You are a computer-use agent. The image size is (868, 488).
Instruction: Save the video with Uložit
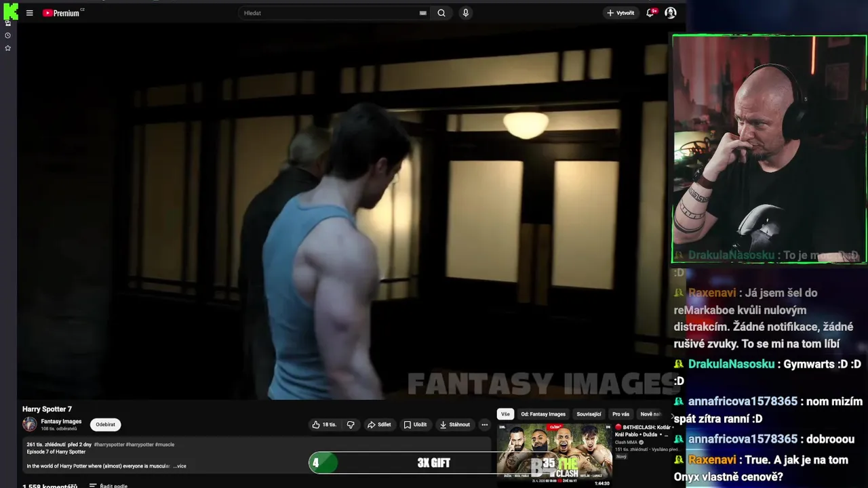coord(415,425)
